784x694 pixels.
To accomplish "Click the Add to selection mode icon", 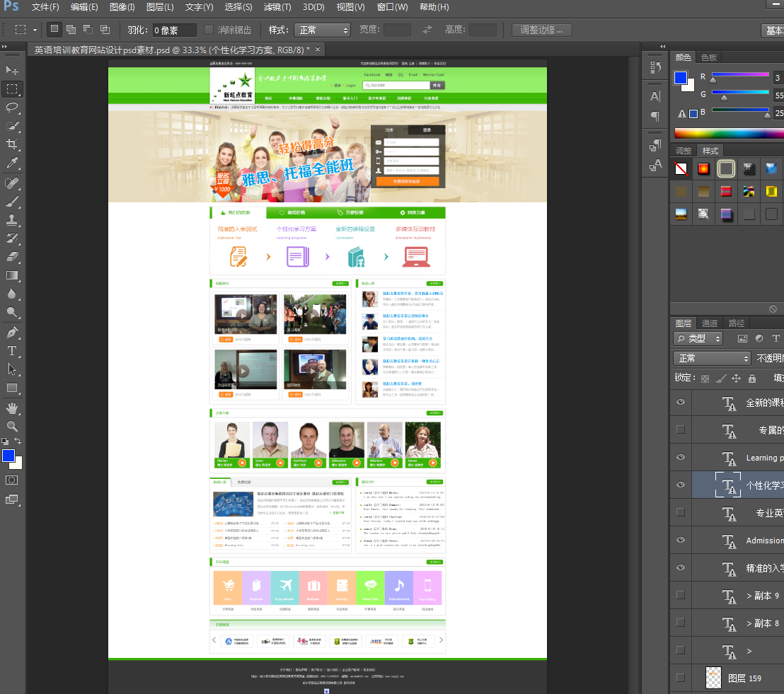I will click(71, 30).
